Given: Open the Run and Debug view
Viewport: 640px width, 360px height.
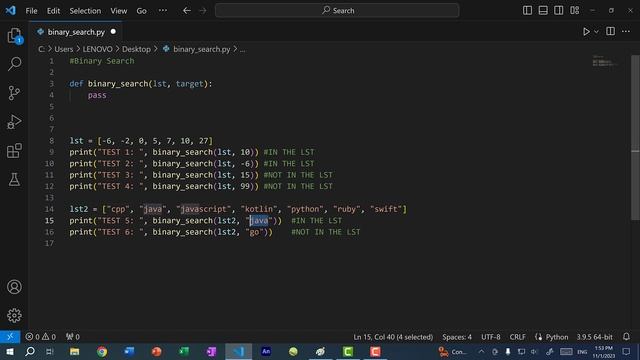Looking at the screenshot, I should [x=14, y=122].
